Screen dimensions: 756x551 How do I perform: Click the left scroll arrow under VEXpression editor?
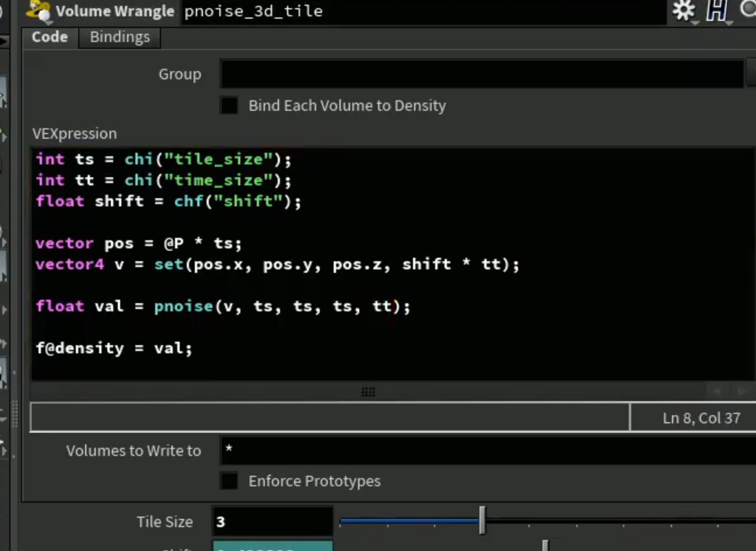pyautogui.click(x=717, y=391)
